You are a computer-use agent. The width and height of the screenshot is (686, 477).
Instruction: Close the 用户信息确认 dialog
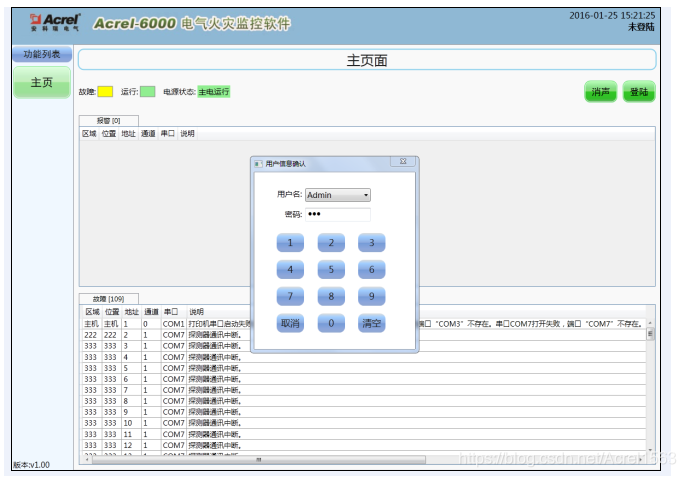(403, 161)
